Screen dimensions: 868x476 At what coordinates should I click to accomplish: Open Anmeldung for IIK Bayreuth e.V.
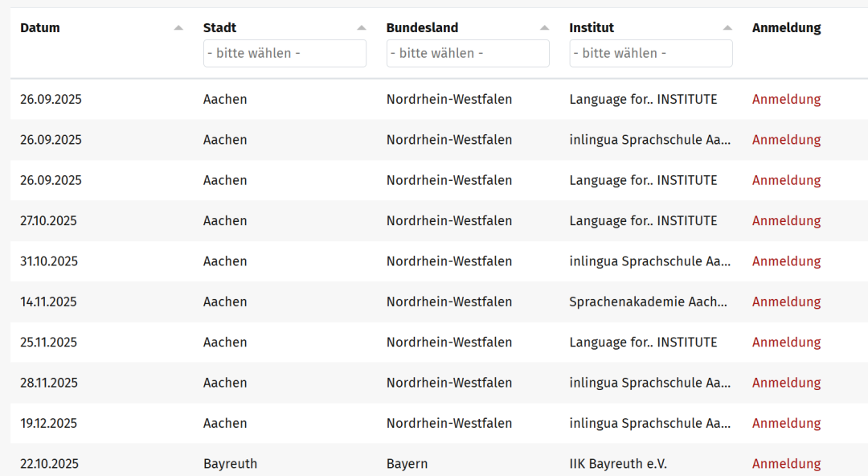pos(786,464)
